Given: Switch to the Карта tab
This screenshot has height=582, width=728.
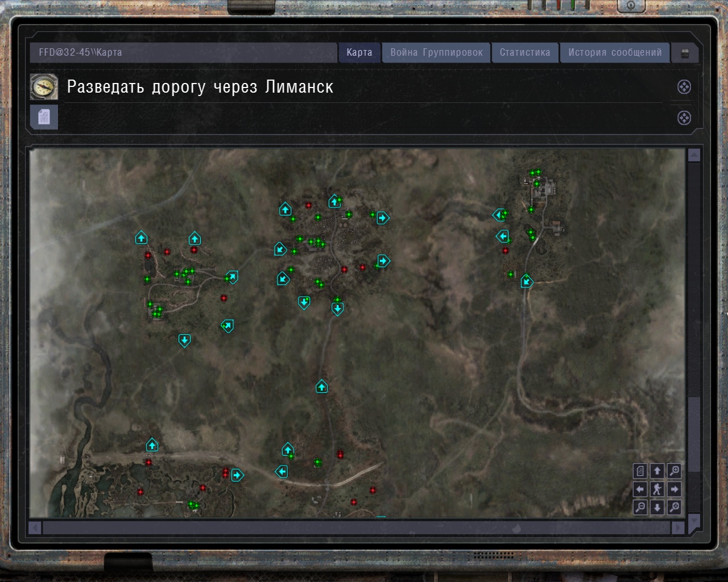Looking at the screenshot, I should (x=359, y=52).
